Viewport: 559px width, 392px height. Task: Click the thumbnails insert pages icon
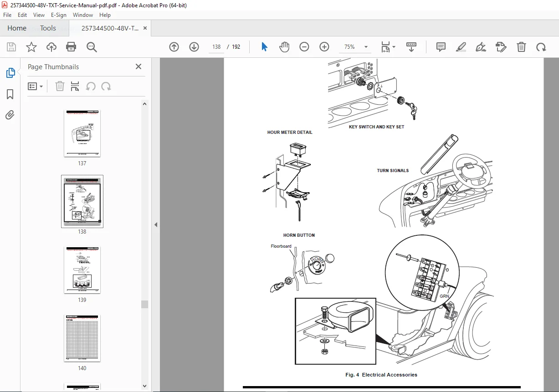(75, 87)
